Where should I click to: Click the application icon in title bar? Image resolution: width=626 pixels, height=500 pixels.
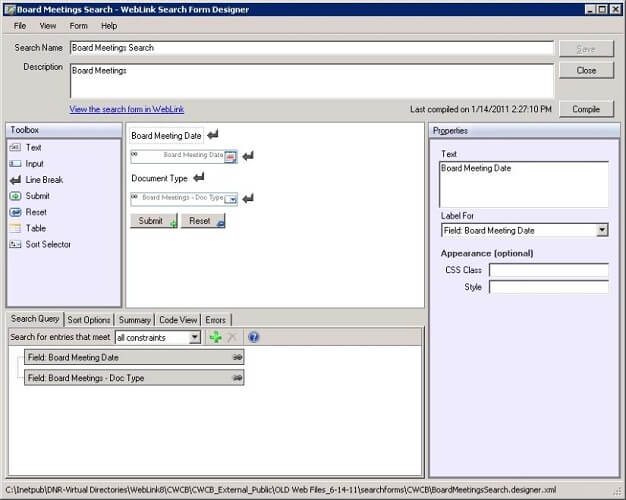pyautogui.click(x=10, y=10)
